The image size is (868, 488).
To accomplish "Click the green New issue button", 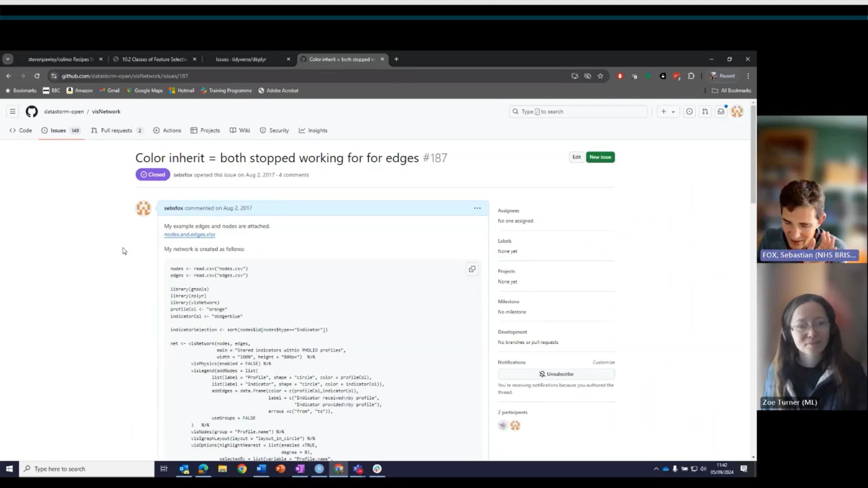I will point(600,157).
